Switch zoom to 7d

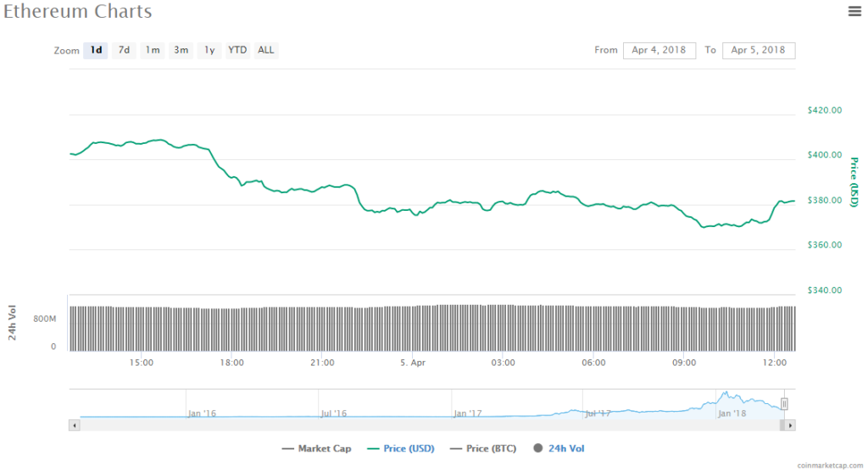[124, 50]
